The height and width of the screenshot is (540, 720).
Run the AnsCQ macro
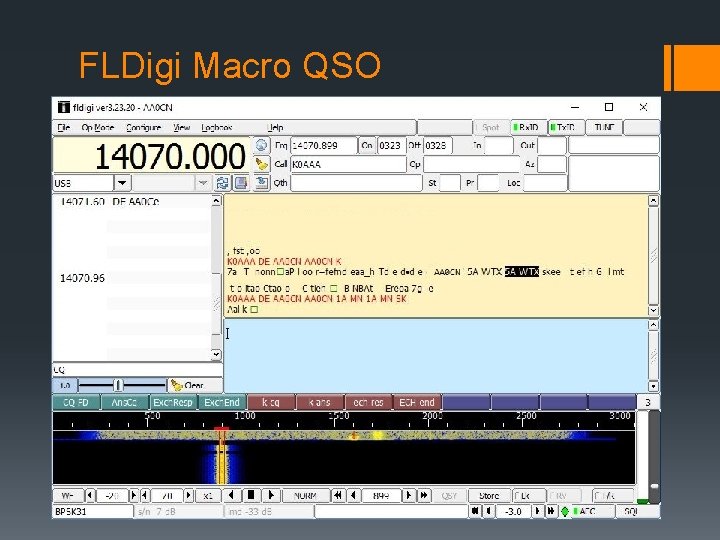(x=124, y=403)
